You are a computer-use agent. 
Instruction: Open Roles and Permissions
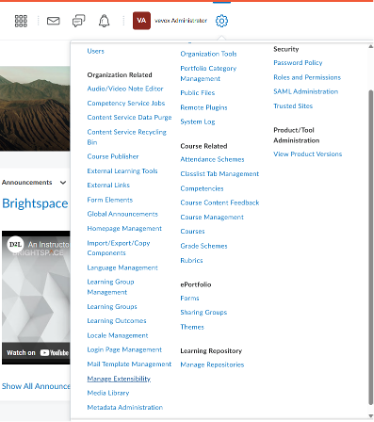click(307, 77)
